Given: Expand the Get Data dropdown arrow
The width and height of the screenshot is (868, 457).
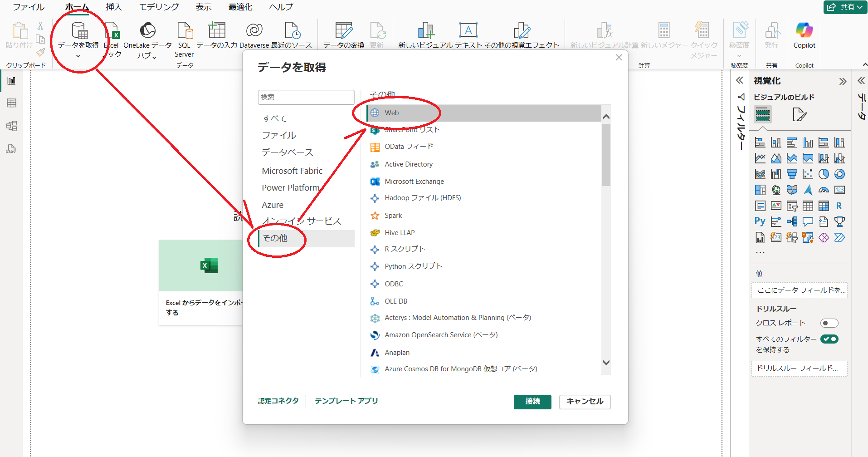Looking at the screenshot, I should (x=78, y=56).
